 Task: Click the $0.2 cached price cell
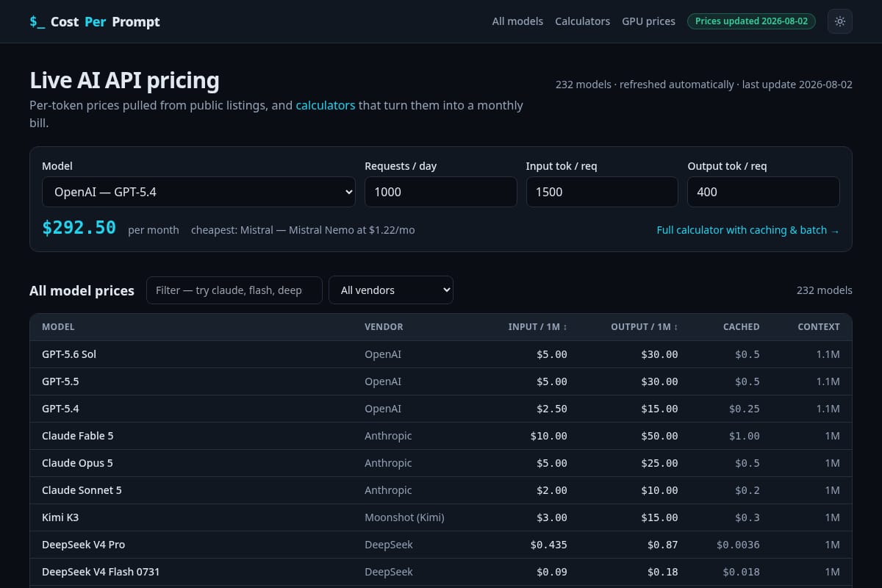point(747,490)
